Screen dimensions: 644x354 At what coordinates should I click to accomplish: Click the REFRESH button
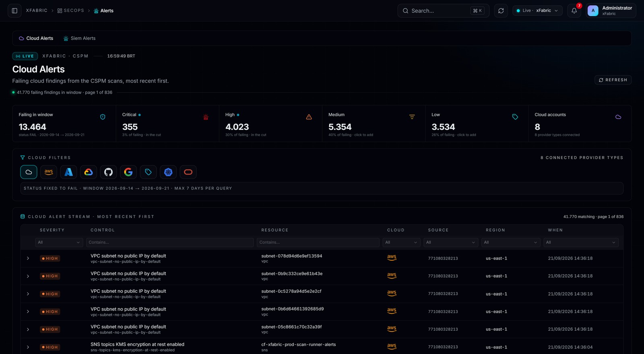[x=613, y=80]
